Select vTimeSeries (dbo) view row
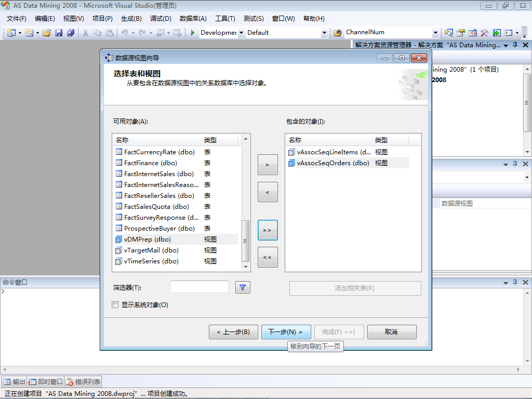Screen dimensions: 532x399 [177, 261]
